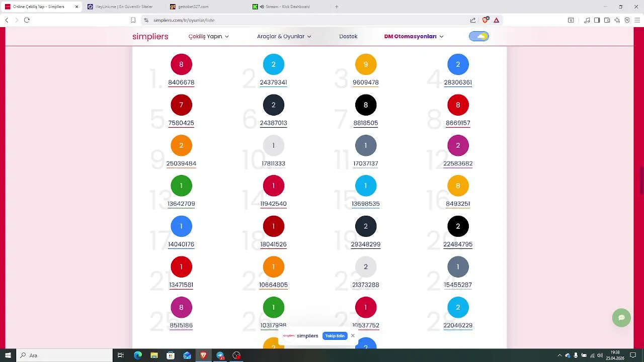
Task: Open File Explorer from the taskbar
Action: pyautogui.click(x=154, y=355)
